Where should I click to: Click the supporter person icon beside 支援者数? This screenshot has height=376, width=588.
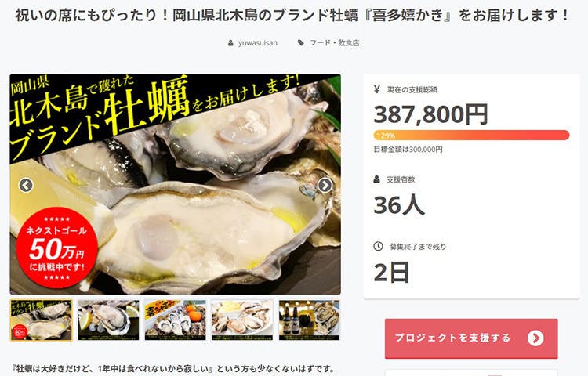[377, 179]
